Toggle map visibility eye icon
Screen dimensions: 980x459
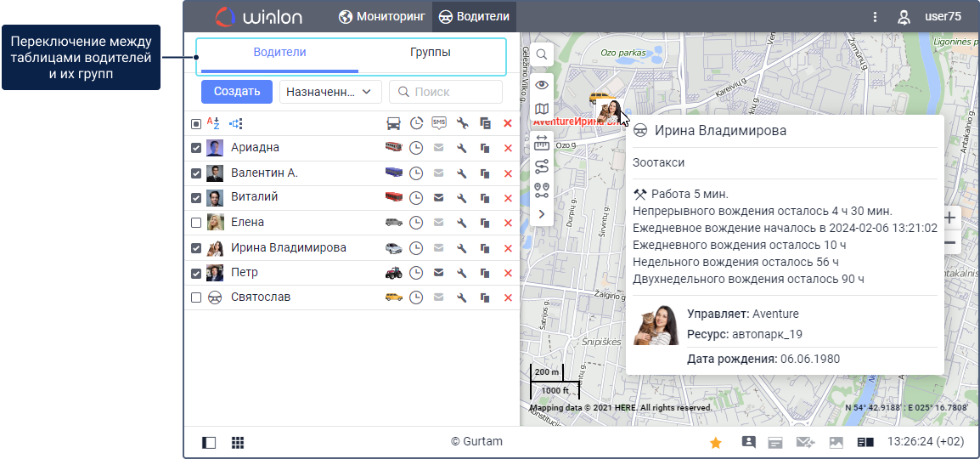pos(541,84)
